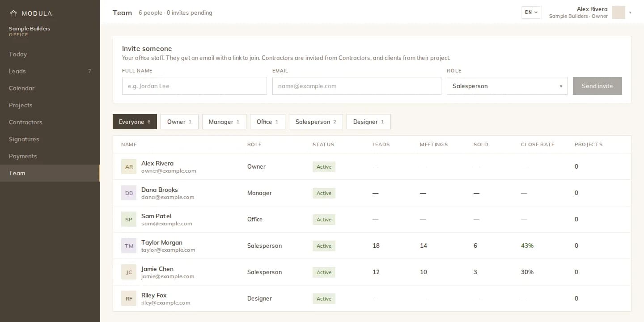
Task: Click the taylor@example.com email
Action: 168,250
